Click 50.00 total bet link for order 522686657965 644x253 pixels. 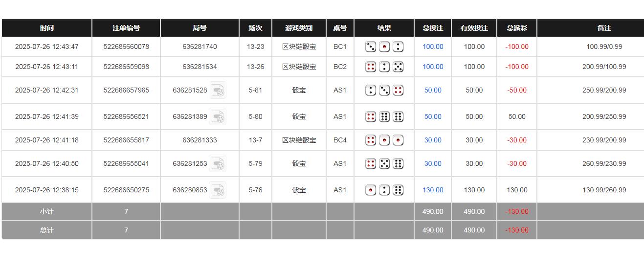(433, 90)
